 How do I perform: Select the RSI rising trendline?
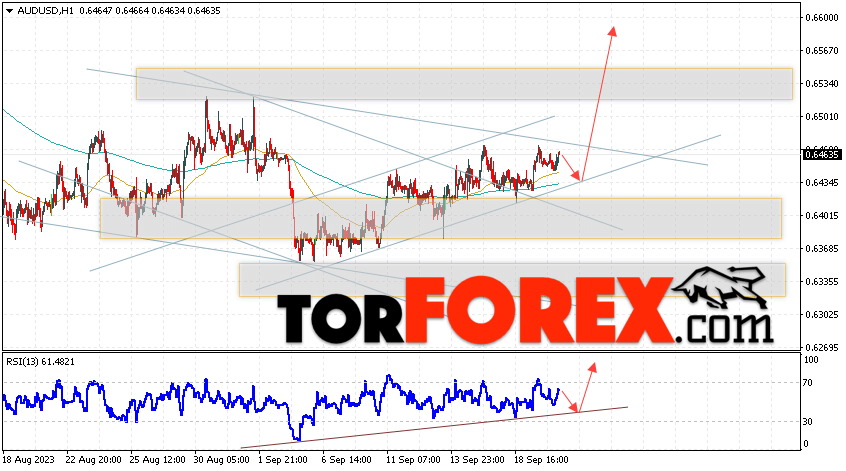[434, 427]
